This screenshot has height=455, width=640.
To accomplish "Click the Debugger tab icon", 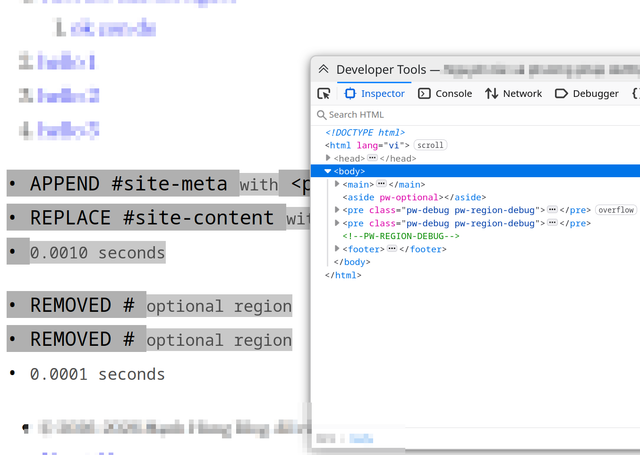I will [561, 94].
